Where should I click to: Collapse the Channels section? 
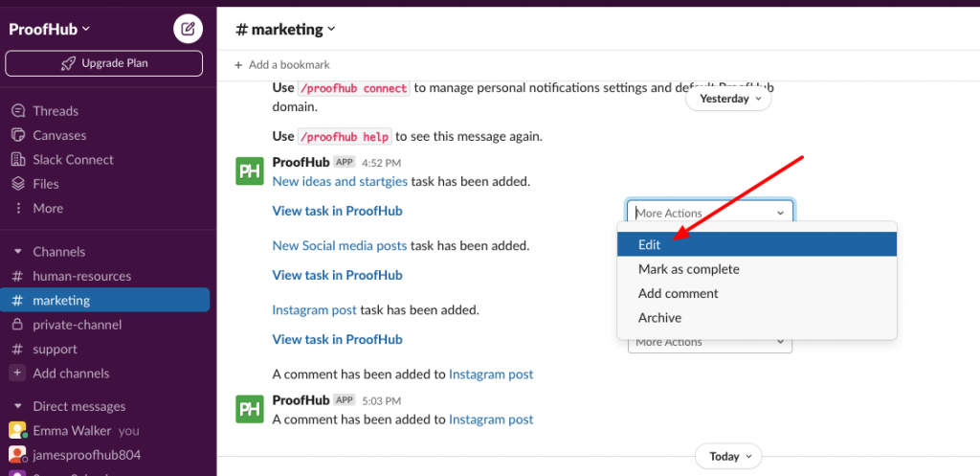[x=17, y=252]
